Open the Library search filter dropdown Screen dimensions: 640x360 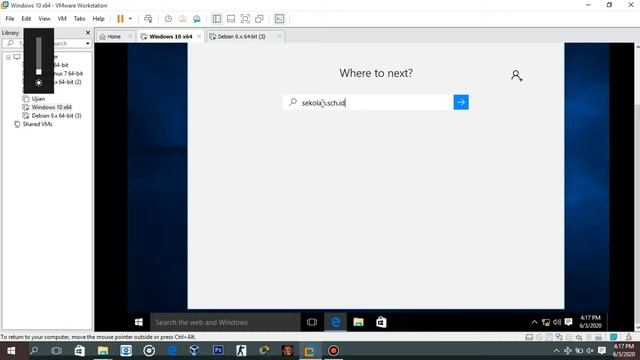pos(88,43)
